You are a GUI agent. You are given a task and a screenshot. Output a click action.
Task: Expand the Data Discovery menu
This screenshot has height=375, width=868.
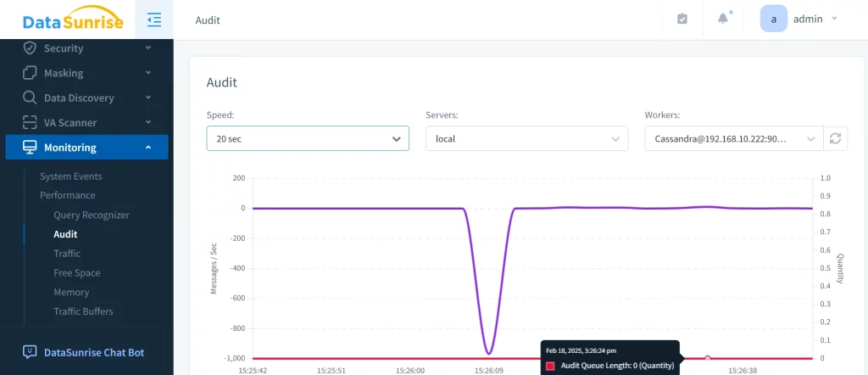[x=86, y=98]
